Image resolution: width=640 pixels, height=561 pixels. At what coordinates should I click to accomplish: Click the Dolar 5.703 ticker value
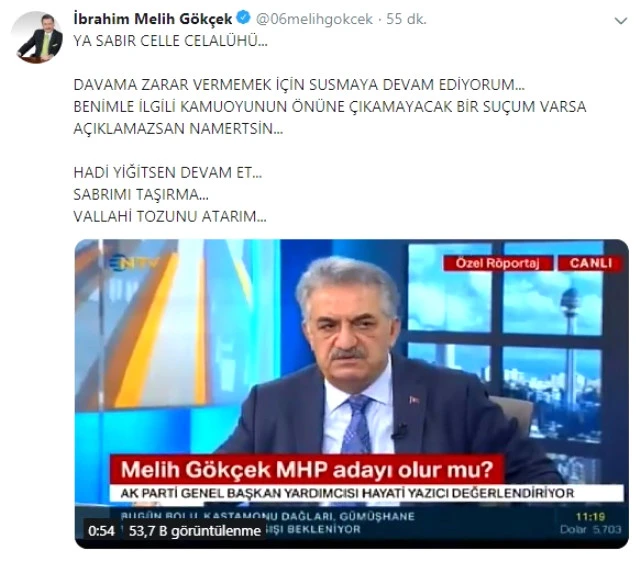(590, 530)
